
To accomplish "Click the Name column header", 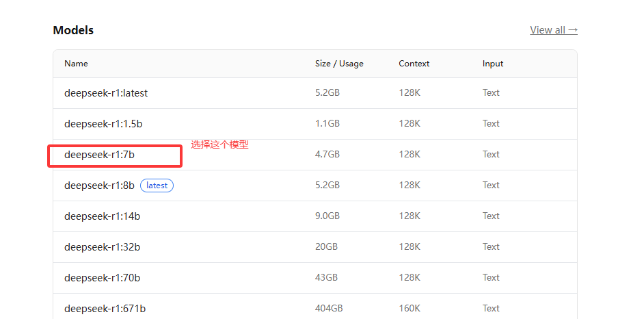I will click(76, 64).
